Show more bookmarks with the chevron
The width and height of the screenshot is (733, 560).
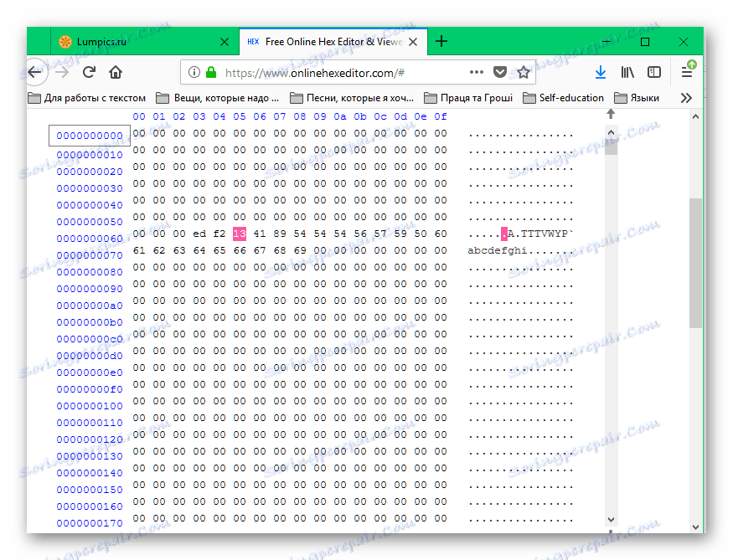(686, 98)
